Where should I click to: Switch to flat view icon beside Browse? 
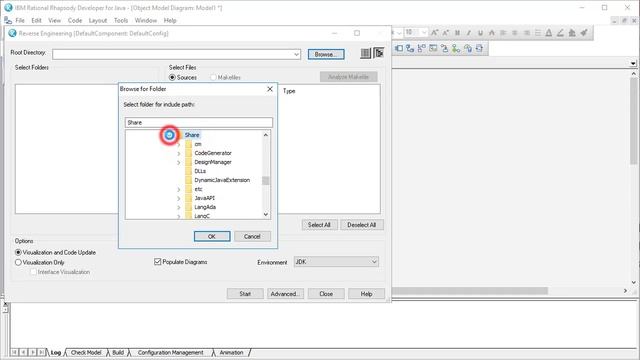click(365, 53)
